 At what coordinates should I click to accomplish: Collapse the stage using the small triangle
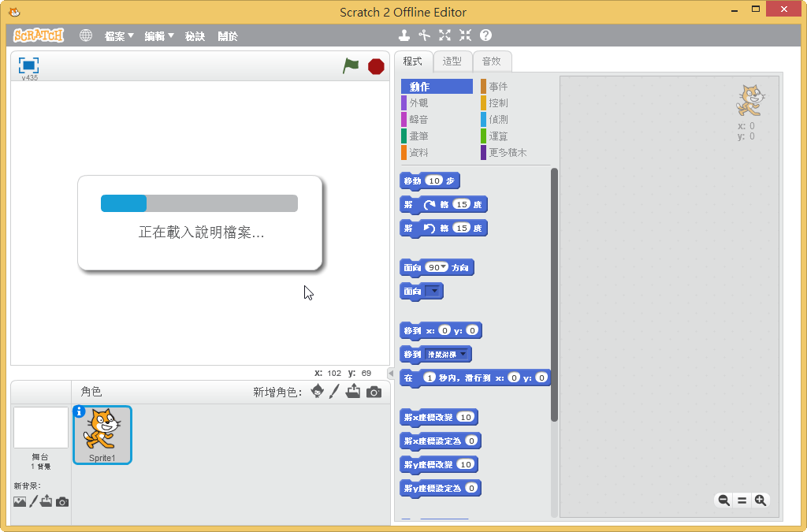(x=391, y=374)
